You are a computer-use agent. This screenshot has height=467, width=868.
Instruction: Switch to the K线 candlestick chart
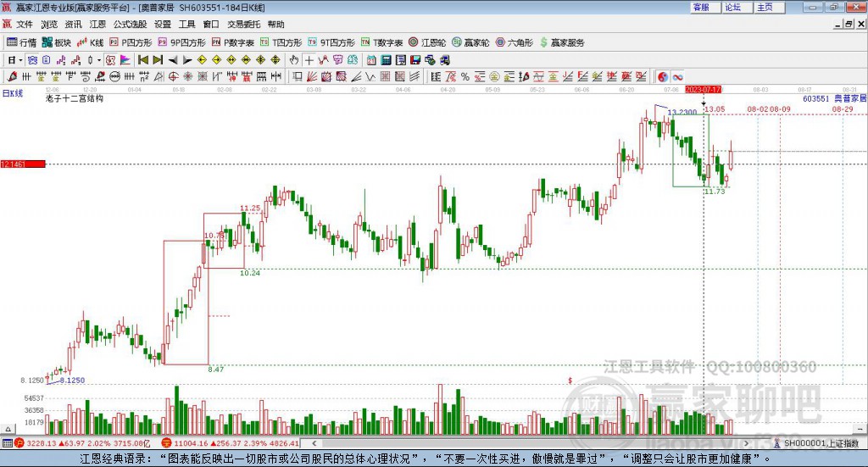pyautogui.click(x=90, y=42)
